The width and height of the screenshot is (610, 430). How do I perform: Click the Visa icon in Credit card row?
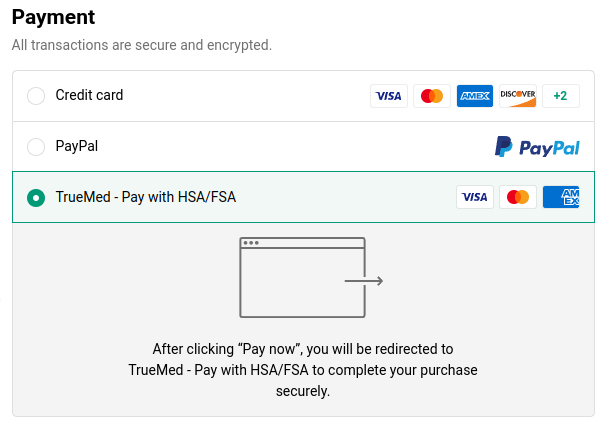[388, 96]
